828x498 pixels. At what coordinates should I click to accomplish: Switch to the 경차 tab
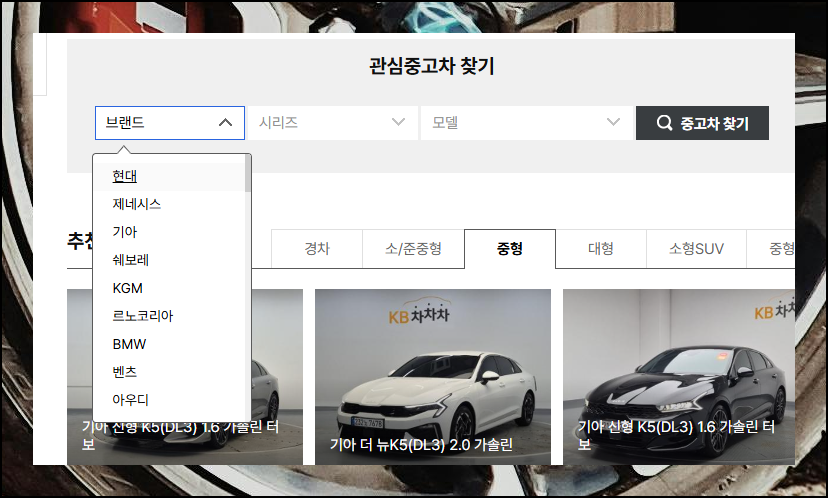click(x=317, y=249)
